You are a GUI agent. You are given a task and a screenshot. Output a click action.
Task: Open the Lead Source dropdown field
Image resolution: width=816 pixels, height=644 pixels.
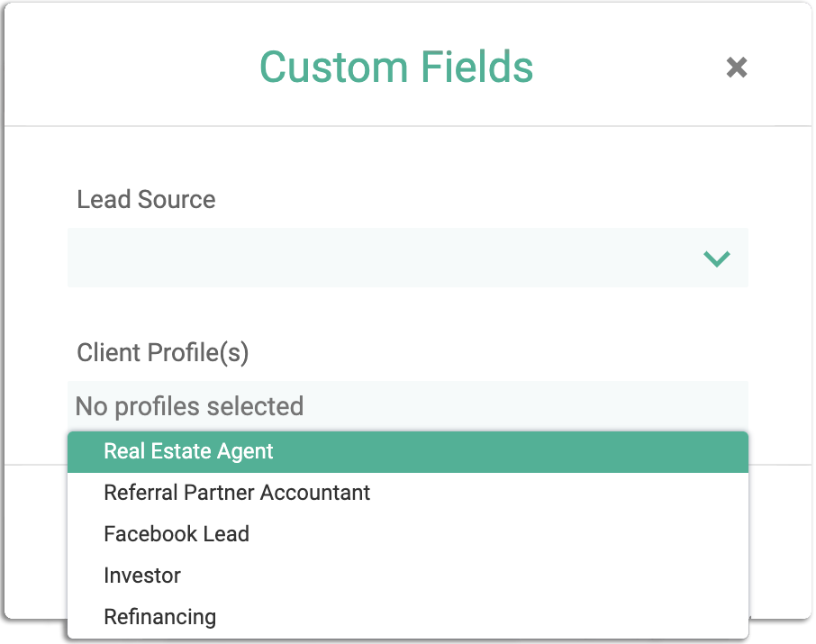(x=408, y=258)
